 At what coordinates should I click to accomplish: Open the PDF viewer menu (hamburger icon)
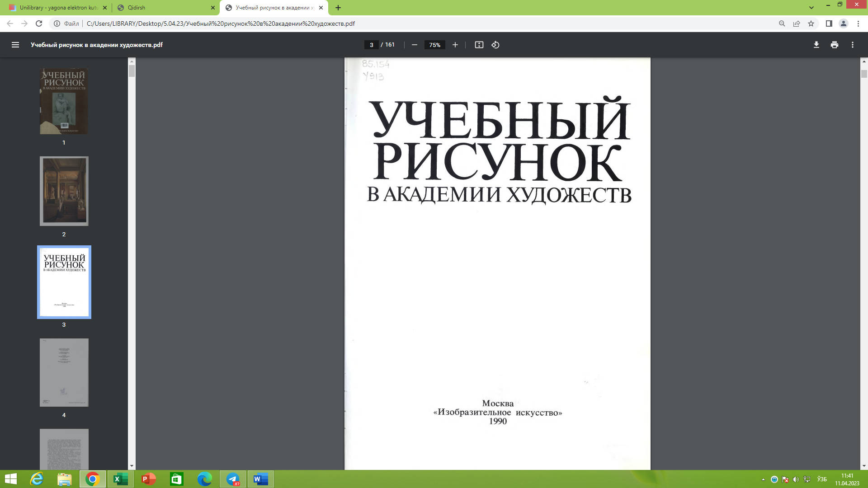point(15,45)
